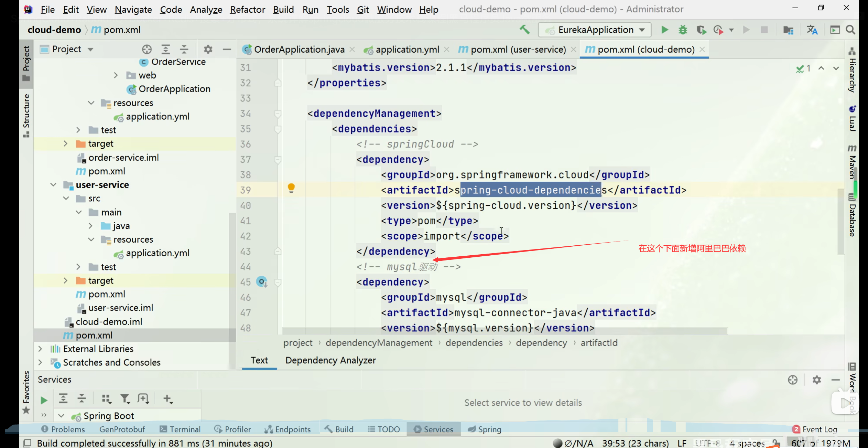Open the Refactor menu
The height and width of the screenshot is (448, 868).
point(247,9)
